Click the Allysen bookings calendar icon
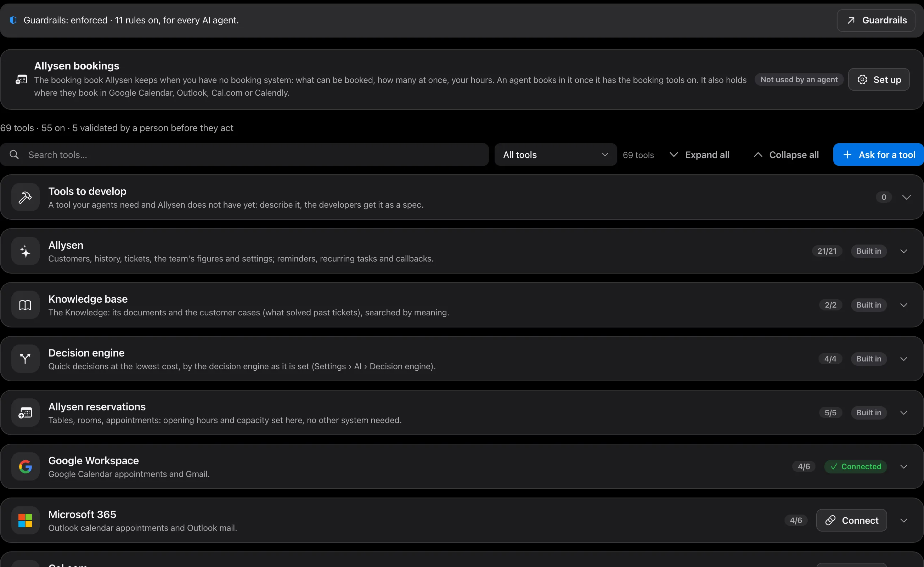 (x=21, y=79)
